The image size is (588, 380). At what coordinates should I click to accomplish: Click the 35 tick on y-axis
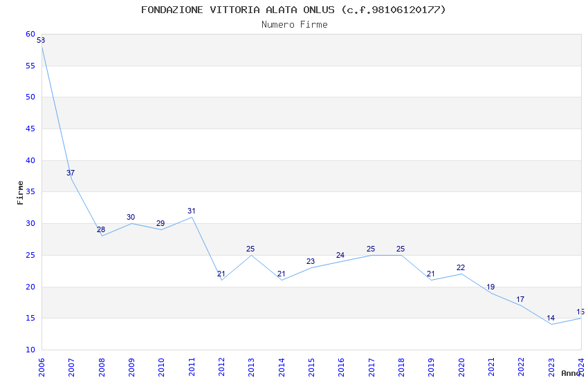[x=30, y=191]
